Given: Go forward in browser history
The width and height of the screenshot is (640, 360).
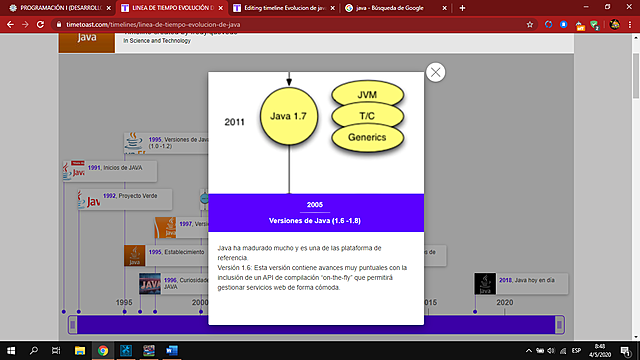Looking at the screenshot, I should [x=25, y=24].
